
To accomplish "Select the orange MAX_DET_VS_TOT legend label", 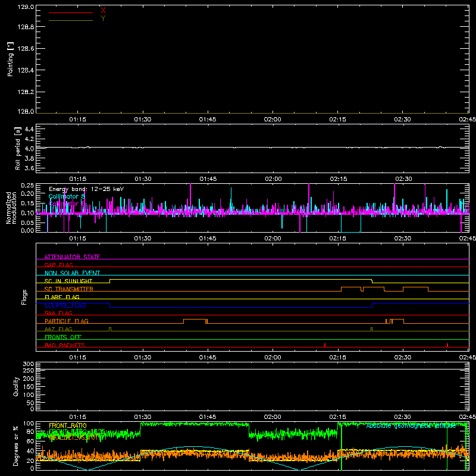I will pyautogui.click(x=74, y=437).
